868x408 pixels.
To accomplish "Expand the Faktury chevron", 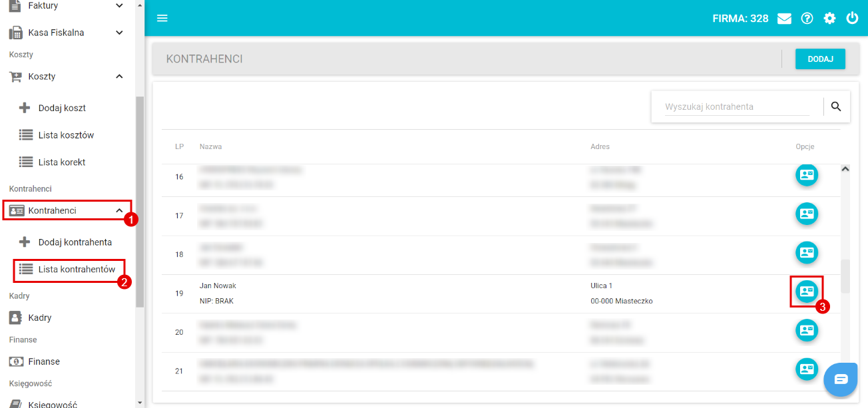I will coord(119,5).
